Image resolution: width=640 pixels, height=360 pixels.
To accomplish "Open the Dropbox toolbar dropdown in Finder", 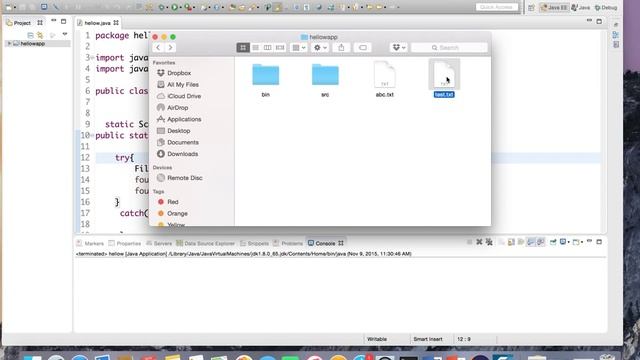I will click(x=398, y=48).
